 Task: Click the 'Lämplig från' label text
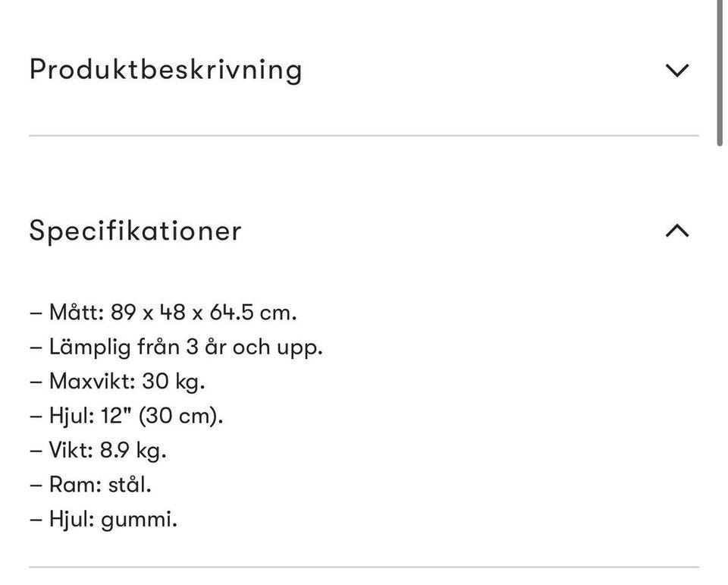[114, 347]
